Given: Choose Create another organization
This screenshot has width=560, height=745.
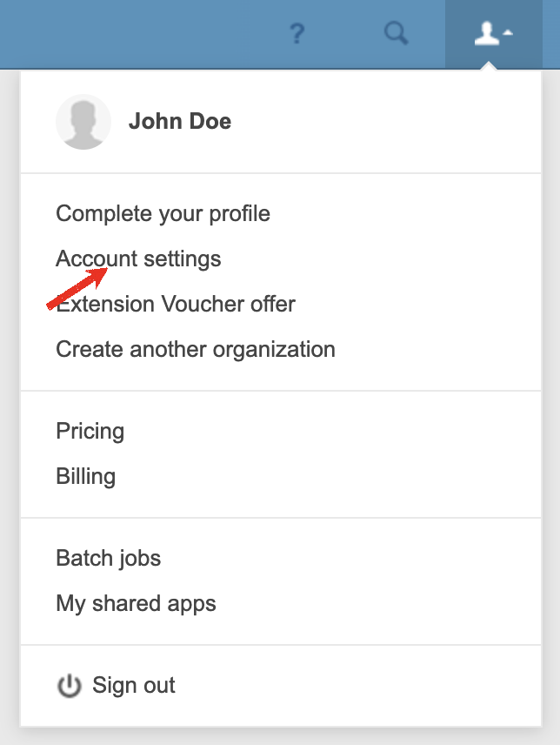Looking at the screenshot, I should (196, 349).
